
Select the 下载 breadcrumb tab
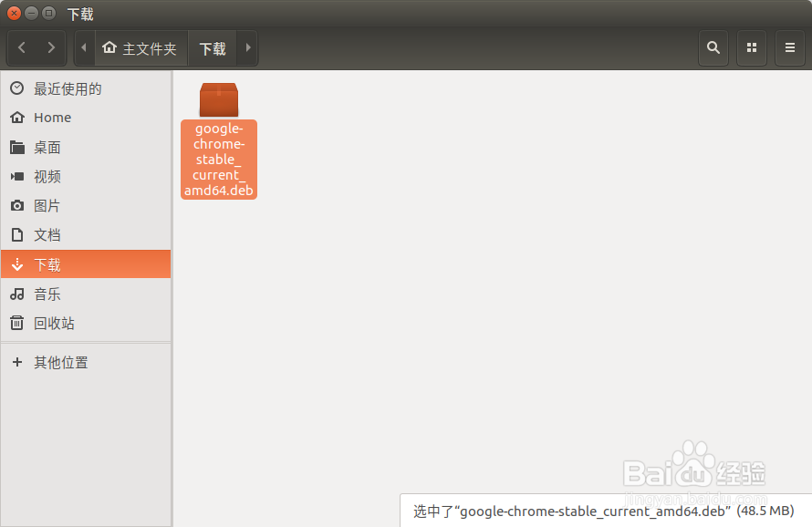click(212, 47)
